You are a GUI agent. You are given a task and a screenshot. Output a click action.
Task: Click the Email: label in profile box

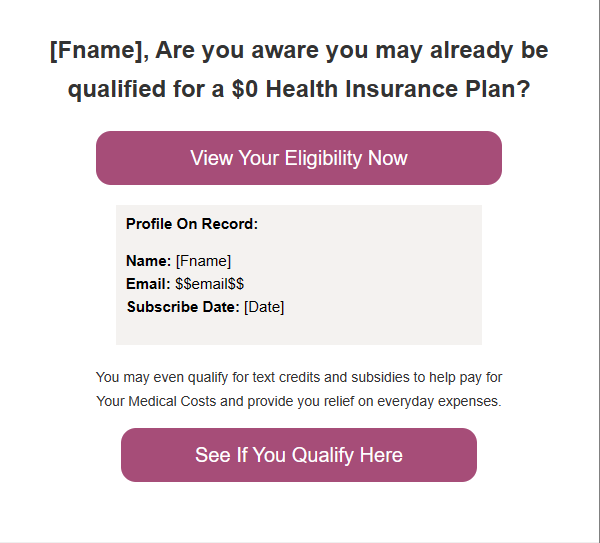(148, 284)
